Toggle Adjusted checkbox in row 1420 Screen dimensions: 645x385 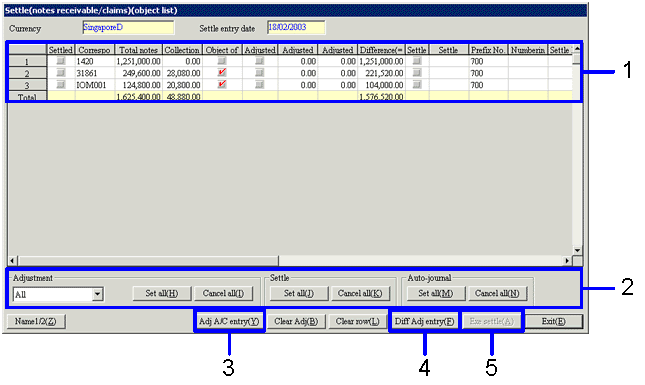[x=260, y=61]
